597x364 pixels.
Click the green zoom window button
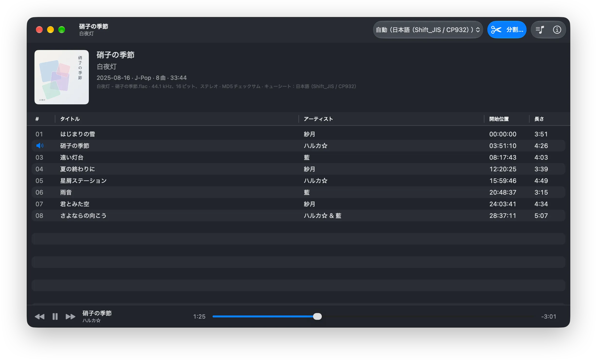click(x=62, y=30)
